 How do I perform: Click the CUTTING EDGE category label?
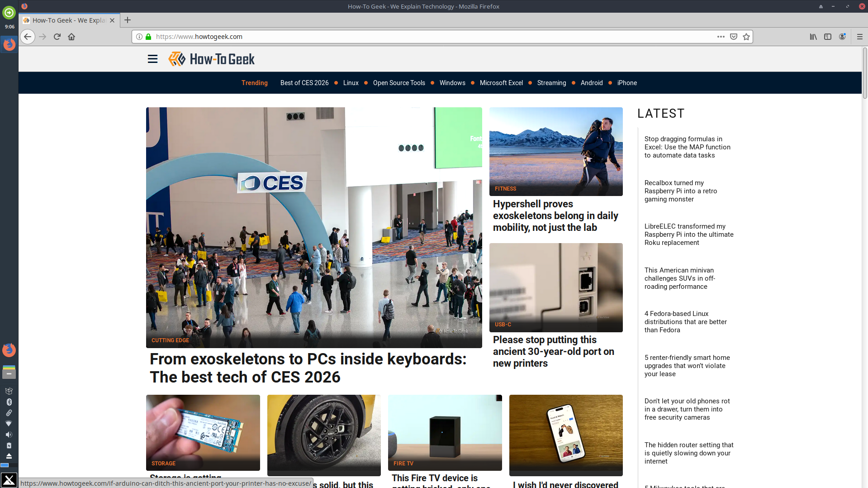tap(170, 340)
